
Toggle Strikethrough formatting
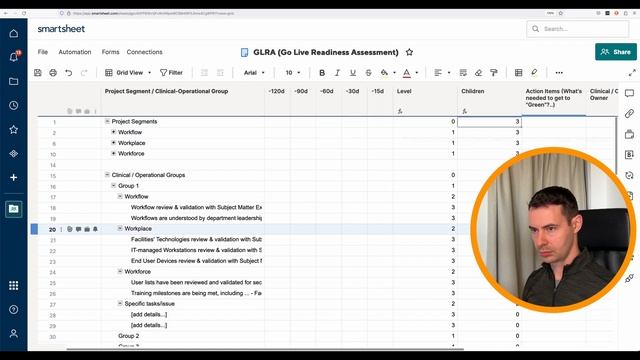pos(368,73)
